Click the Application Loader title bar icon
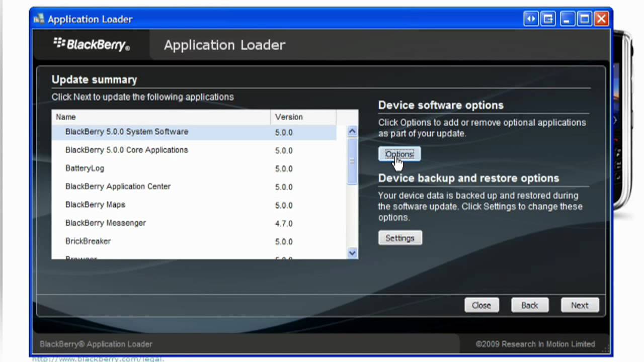644x362 pixels. pos(39,20)
